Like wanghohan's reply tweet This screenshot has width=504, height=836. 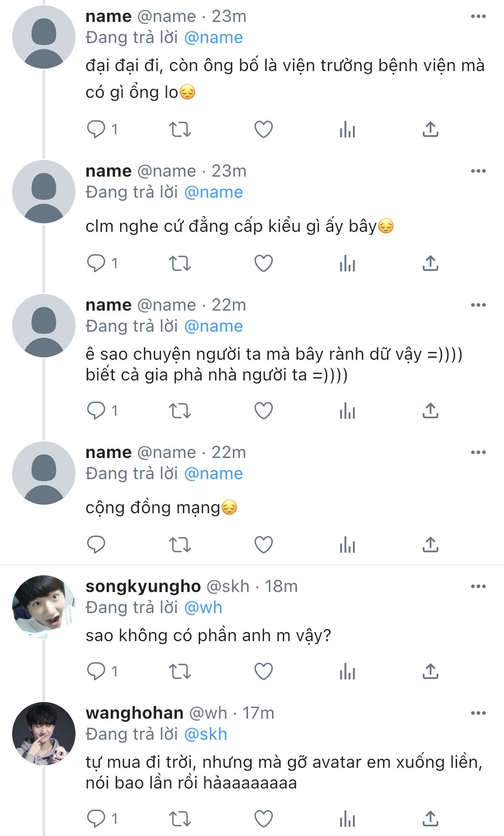pyautogui.click(x=263, y=819)
